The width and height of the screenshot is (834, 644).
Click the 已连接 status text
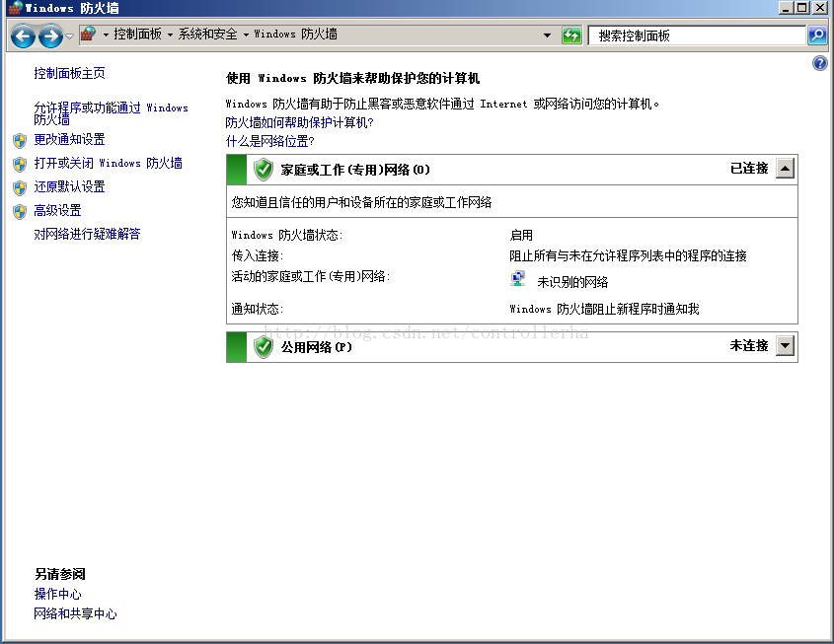coord(749,168)
